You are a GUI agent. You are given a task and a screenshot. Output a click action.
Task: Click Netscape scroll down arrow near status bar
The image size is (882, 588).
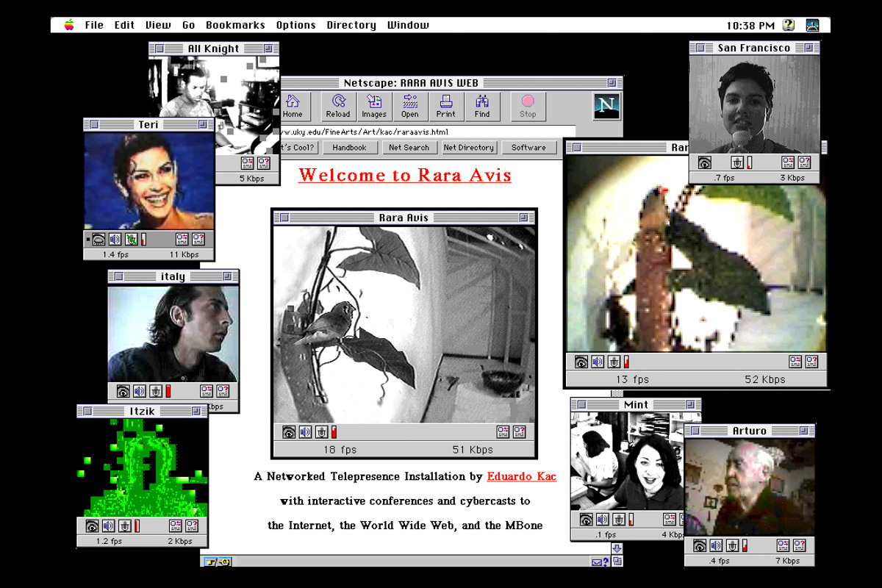click(617, 549)
